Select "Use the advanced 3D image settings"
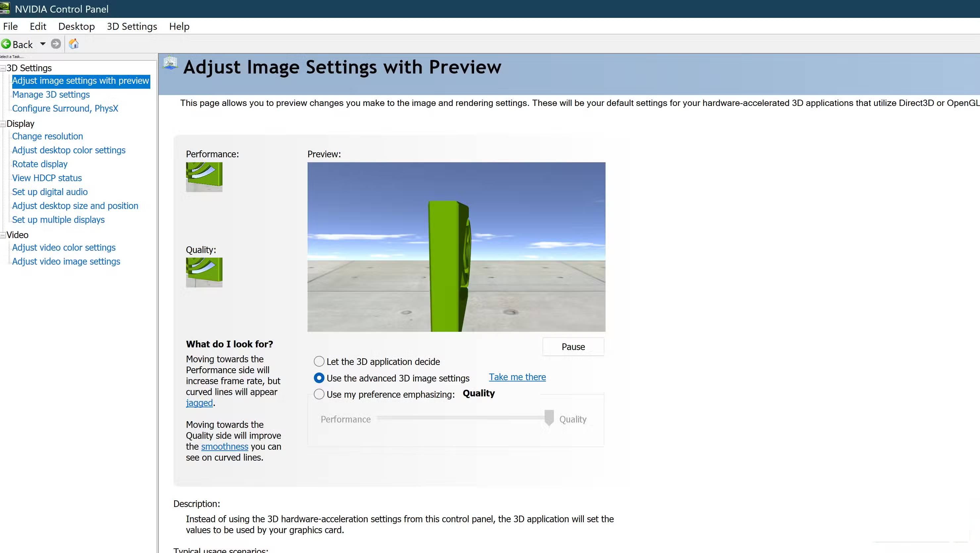 coord(319,378)
